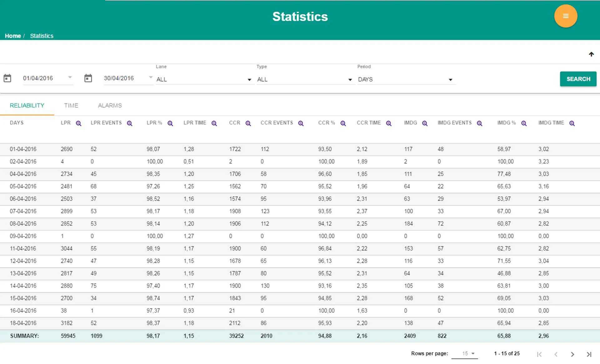Image resolution: width=600 pixels, height=364 pixels.
Task: Open the Type dropdown set to ALL
Action: pos(305,79)
